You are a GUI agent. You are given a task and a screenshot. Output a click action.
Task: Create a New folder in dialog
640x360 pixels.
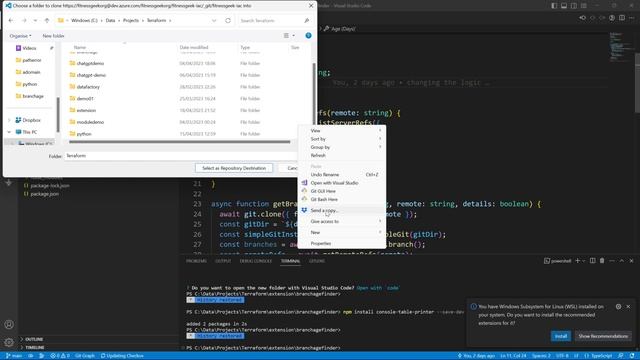[x=53, y=36]
